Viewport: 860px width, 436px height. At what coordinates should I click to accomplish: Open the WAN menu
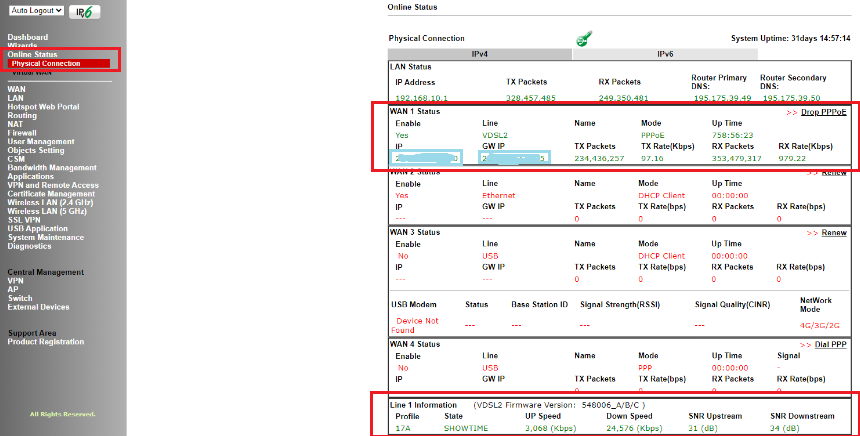(x=16, y=89)
